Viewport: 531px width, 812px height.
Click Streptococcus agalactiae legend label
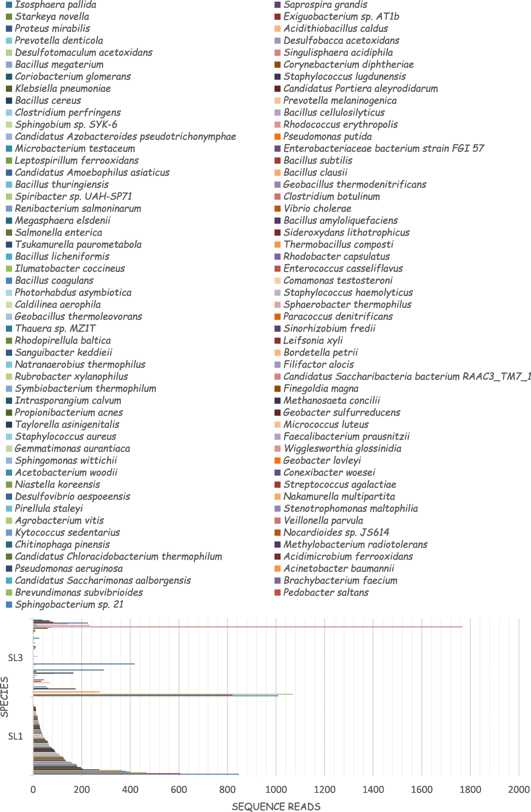(x=340, y=485)
